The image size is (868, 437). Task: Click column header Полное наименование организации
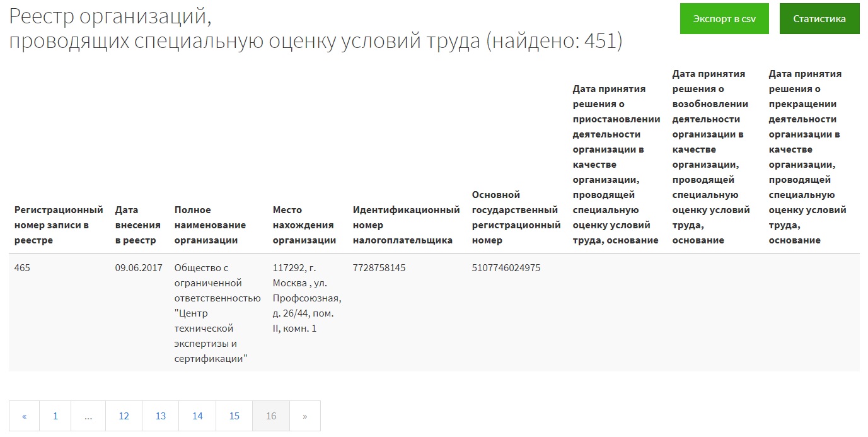(210, 225)
